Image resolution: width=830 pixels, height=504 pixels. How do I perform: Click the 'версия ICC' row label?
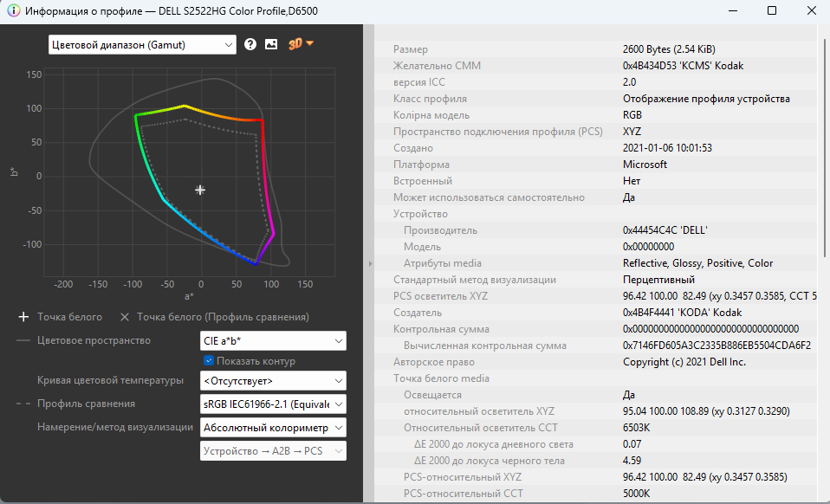tap(418, 82)
